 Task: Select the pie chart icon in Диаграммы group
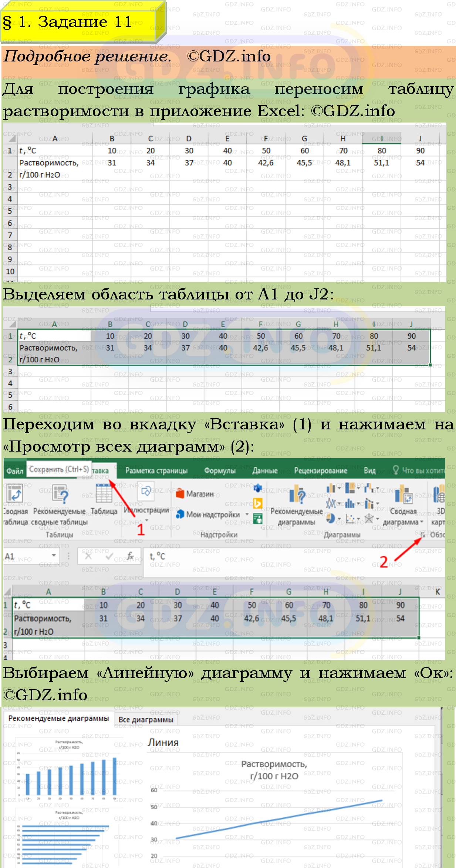tap(331, 519)
